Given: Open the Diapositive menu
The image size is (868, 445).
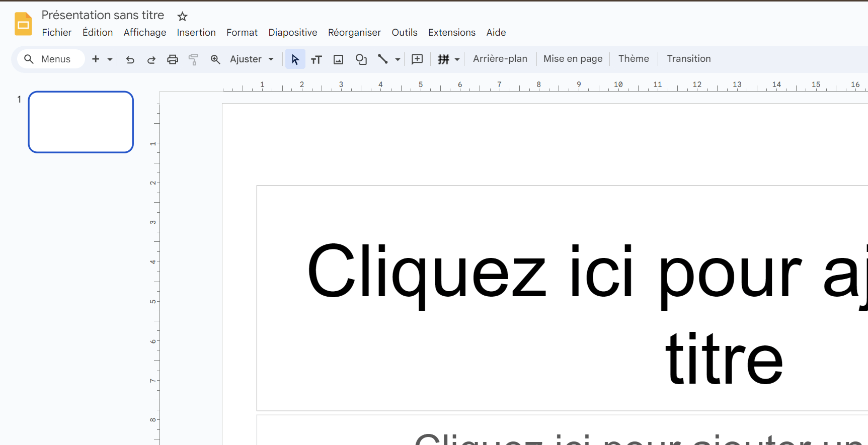Looking at the screenshot, I should click(293, 33).
